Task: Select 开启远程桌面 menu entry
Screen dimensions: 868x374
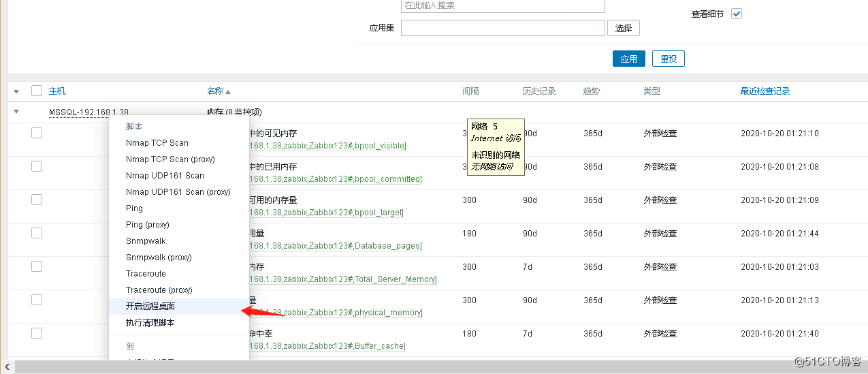Action: [x=179, y=307]
